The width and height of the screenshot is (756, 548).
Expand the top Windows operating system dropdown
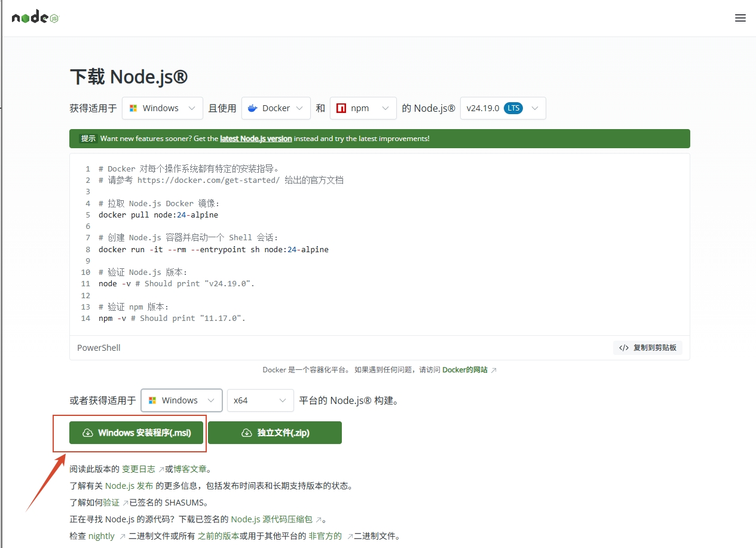(163, 108)
